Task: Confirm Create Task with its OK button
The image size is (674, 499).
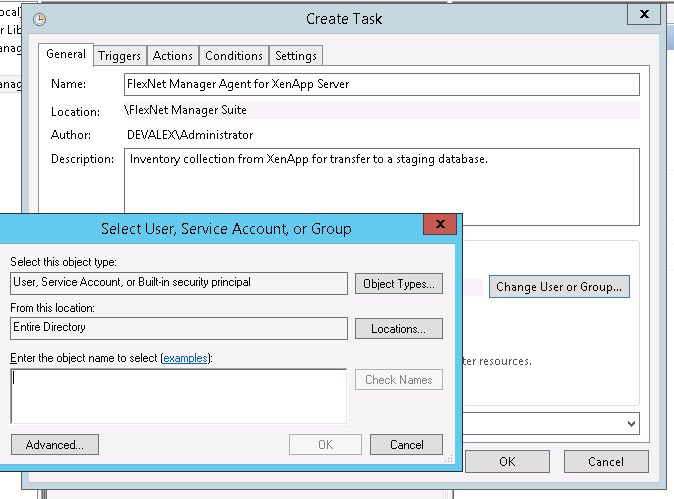Action: [507, 462]
